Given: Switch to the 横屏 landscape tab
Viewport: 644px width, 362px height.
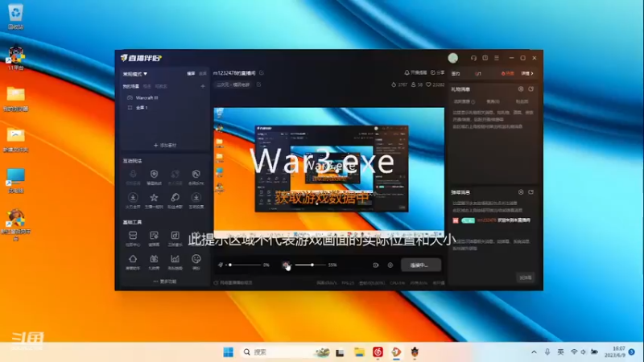Looking at the screenshot, I should pos(191,73).
